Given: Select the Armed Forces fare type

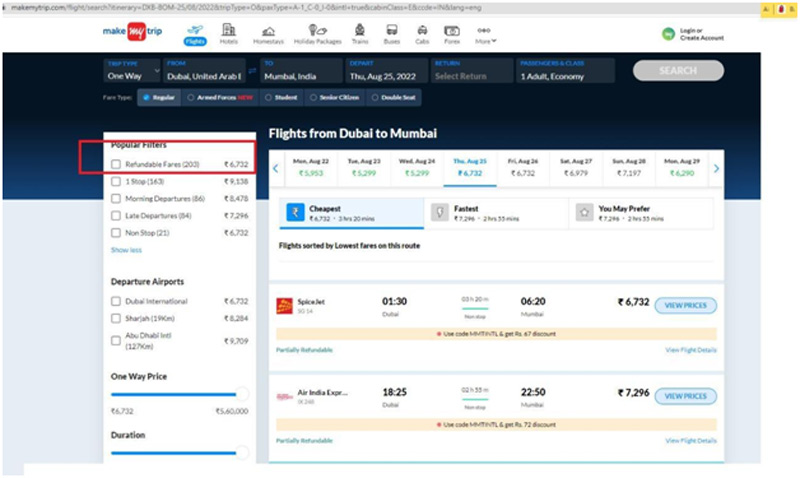Looking at the screenshot, I should pos(220,97).
